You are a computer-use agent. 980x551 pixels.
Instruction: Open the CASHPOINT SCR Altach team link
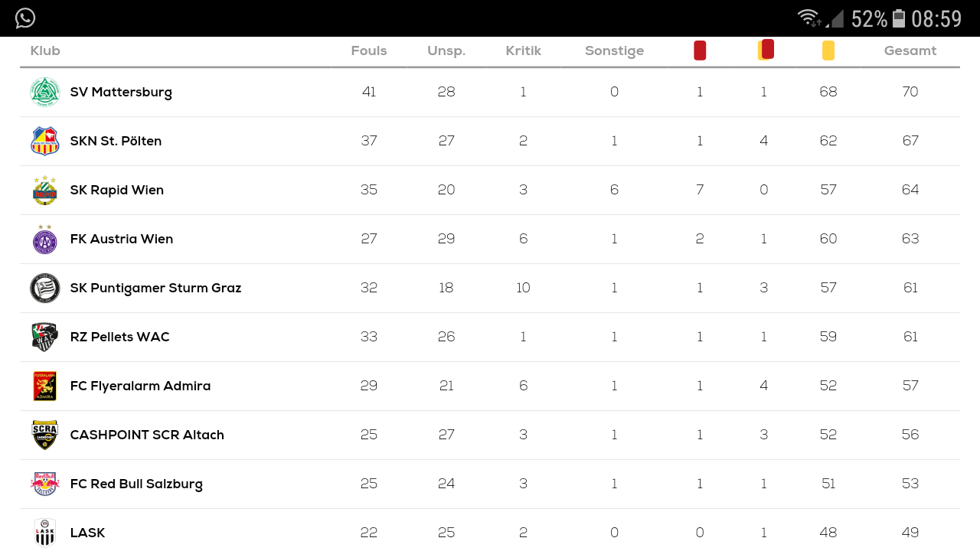pyautogui.click(x=147, y=435)
